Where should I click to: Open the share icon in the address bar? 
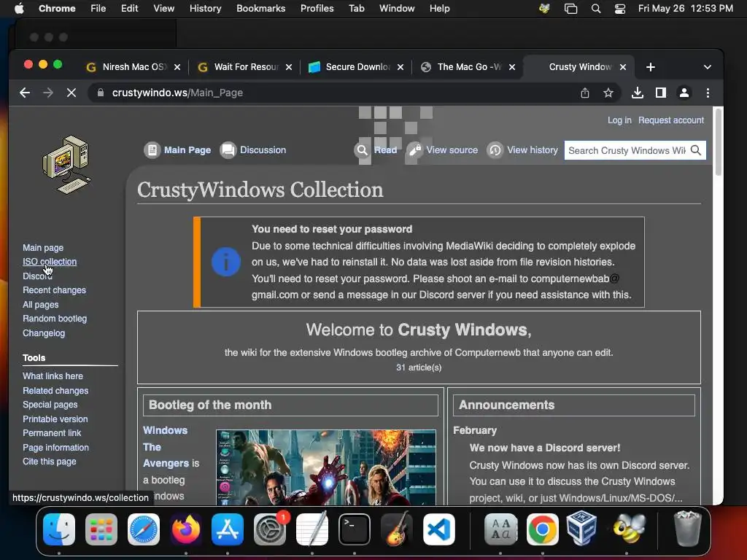pos(585,93)
